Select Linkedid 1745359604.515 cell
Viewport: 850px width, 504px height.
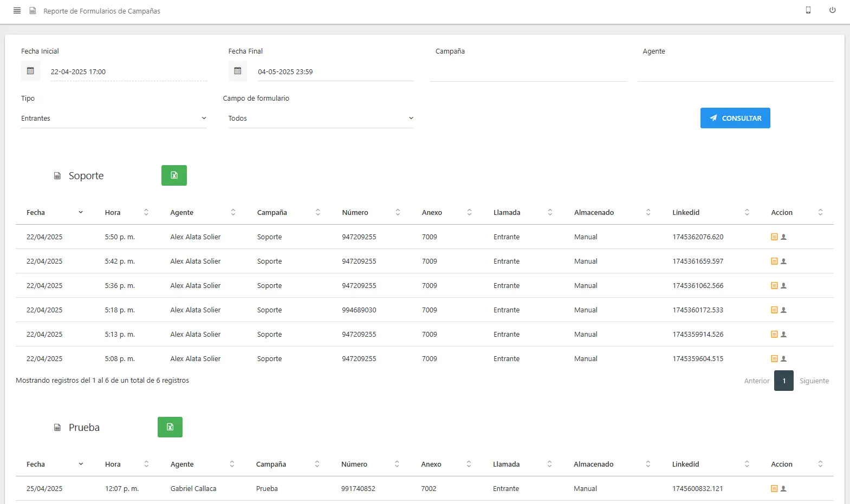pyautogui.click(x=698, y=358)
